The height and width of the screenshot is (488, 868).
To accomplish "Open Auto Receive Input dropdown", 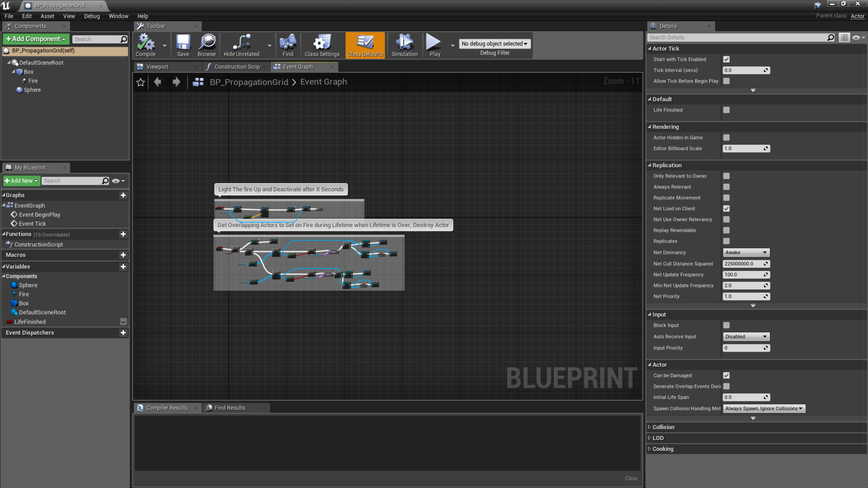I will pyautogui.click(x=746, y=337).
